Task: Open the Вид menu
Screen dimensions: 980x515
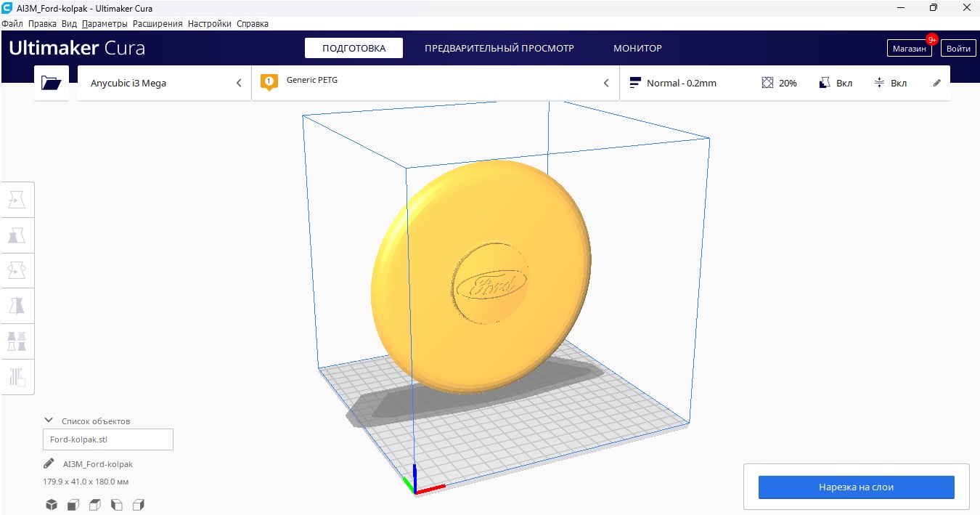Action: tap(69, 24)
